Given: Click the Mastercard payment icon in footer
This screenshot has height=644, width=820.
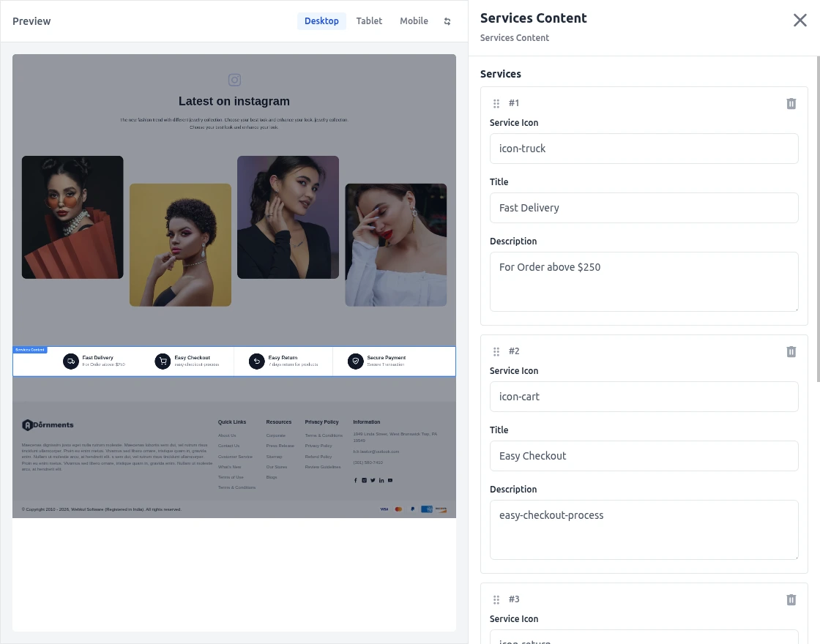Looking at the screenshot, I should (x=398, y=509).
